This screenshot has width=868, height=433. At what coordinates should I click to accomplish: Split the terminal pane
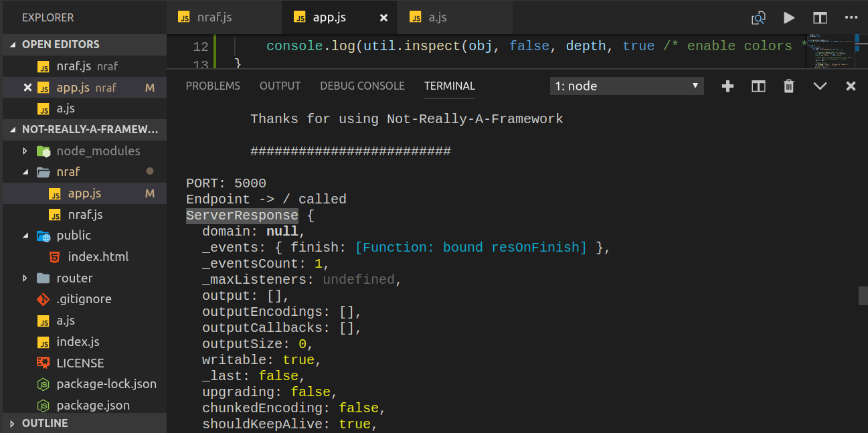[x=758, y=86]
